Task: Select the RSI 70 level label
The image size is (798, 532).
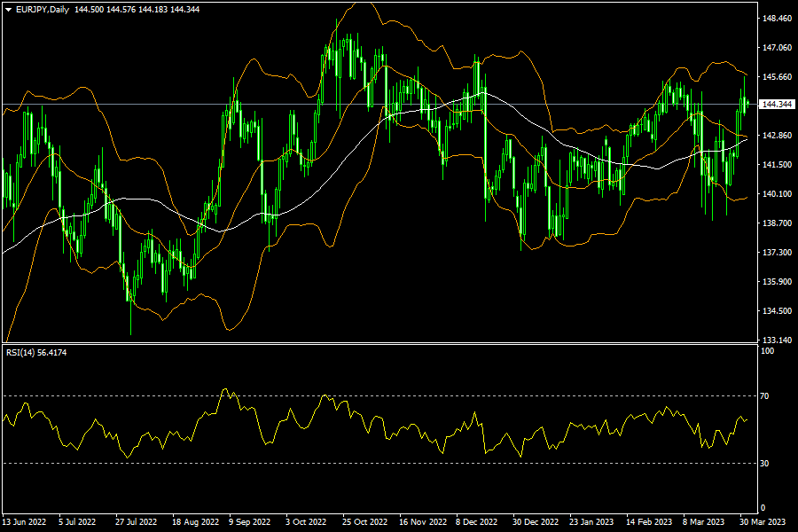Action: [764, 395]
